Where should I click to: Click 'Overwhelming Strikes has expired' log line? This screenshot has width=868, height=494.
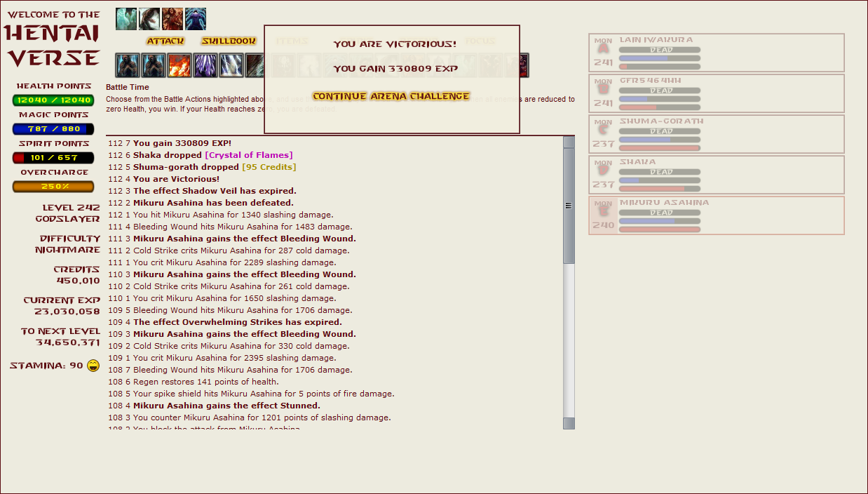click(238, 322)
